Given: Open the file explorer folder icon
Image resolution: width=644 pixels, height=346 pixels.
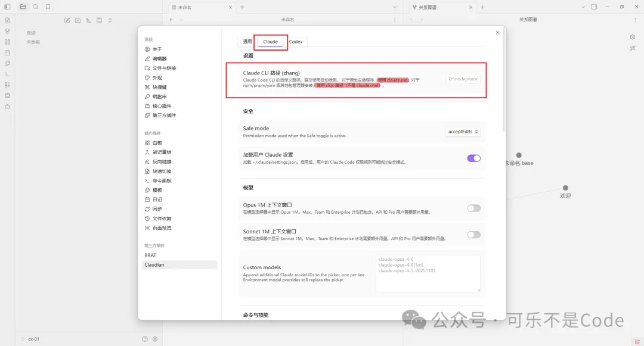Looking at the screenshot, I should (x=23, y=7).
